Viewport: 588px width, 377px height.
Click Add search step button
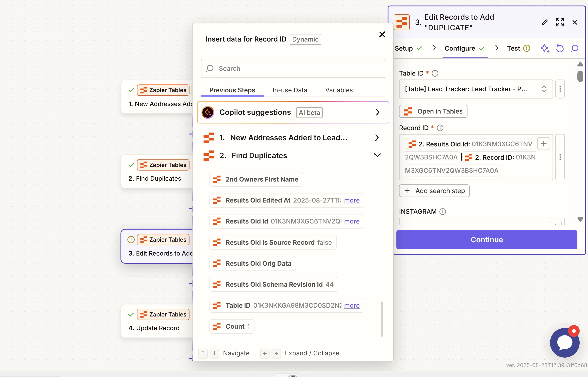(434, 191)
